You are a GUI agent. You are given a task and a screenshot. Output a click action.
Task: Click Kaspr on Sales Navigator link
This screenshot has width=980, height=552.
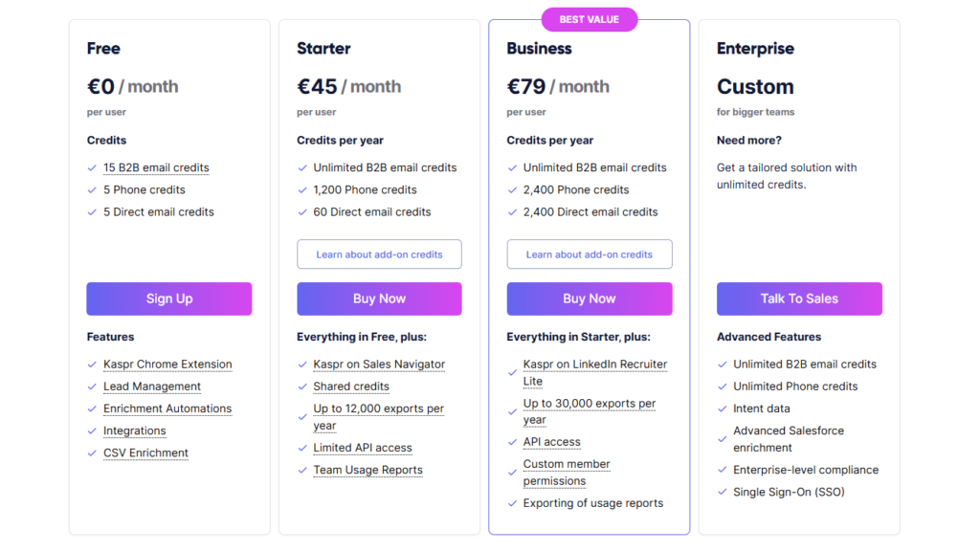pyautogui.click(x=379, y=364)
